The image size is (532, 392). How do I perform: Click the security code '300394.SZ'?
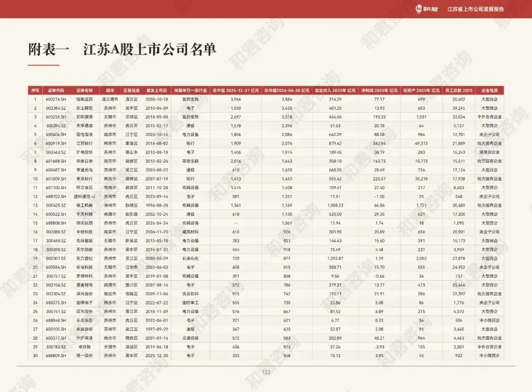click(56, 126)
